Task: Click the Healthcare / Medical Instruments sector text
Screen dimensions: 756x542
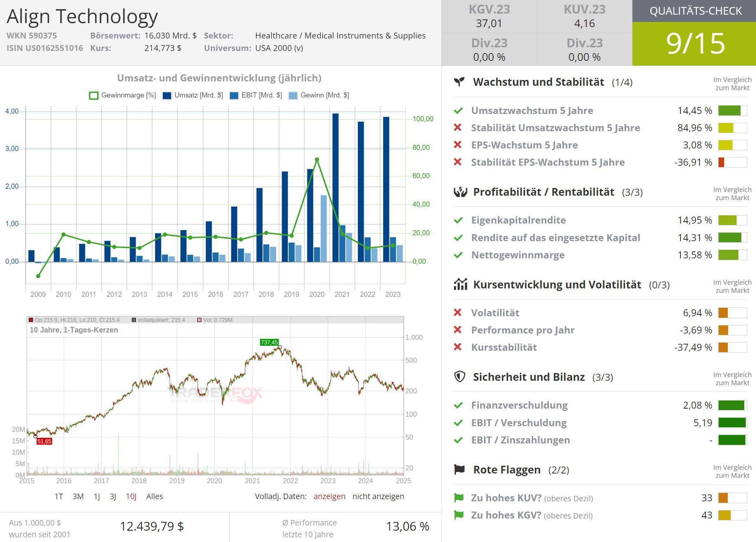Action: click(x=340, y=36)
